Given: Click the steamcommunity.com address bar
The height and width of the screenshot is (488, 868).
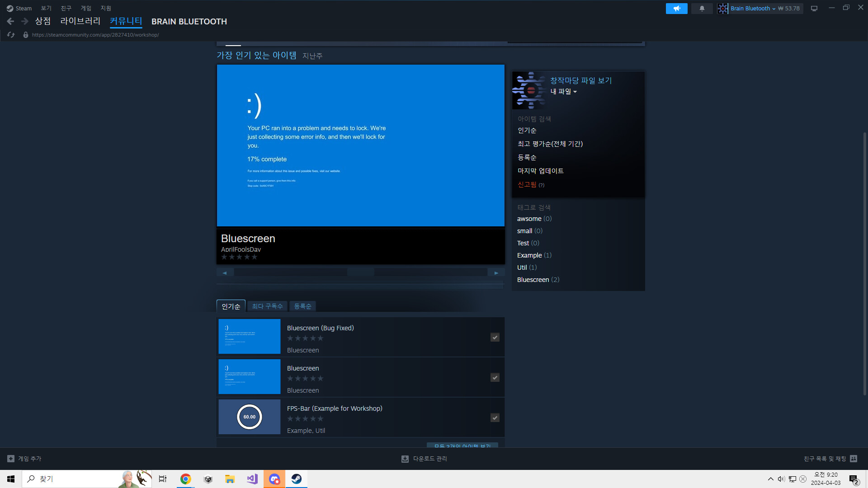Looking at the screenshot, I should click(95, 35).
